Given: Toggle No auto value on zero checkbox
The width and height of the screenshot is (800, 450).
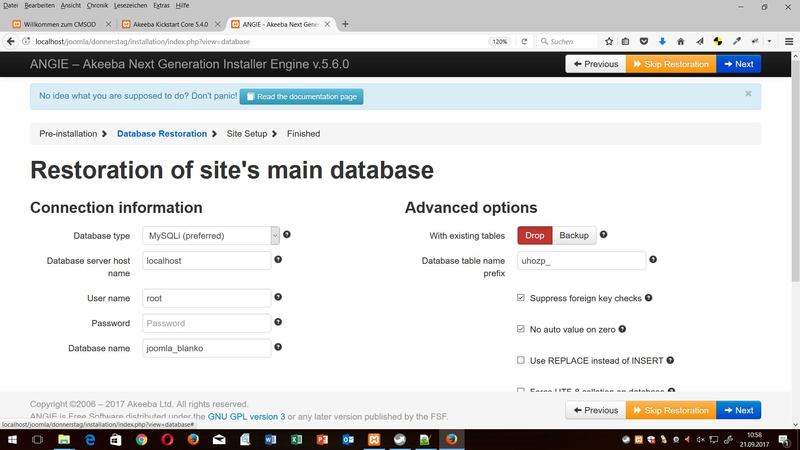Looking at the screenshot, I should (x=520, y=329).
